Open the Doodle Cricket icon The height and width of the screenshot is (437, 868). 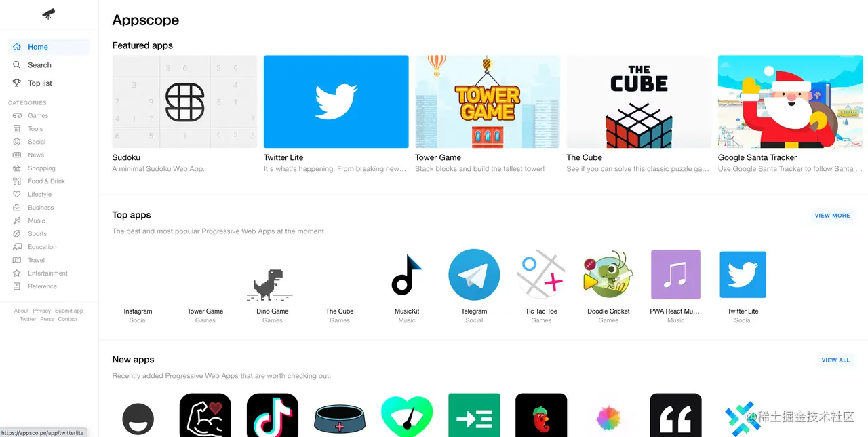click(608, 275)
